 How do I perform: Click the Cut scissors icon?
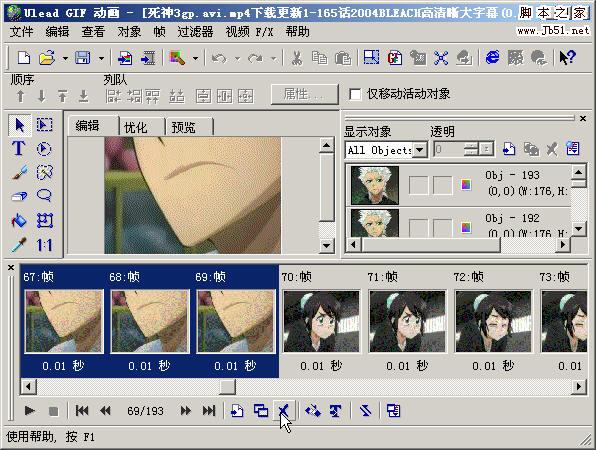coord(296,58)
